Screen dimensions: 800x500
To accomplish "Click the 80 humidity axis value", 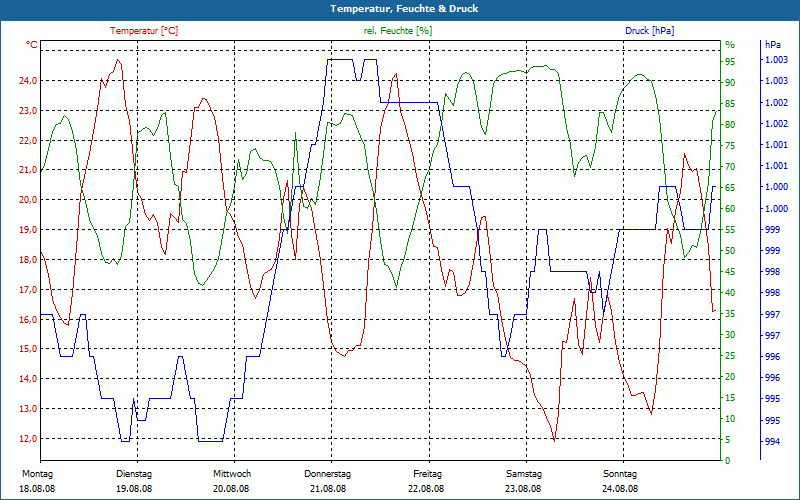I will pyautogui.click(x=730, y=125).
